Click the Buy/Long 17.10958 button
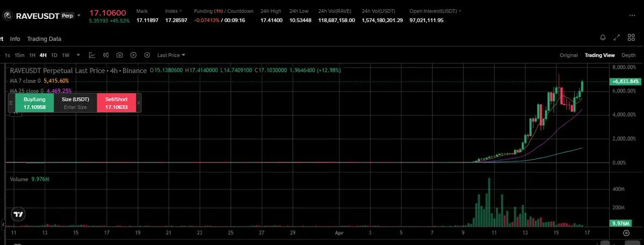The height and width of the screenshot is (245, 644). (34, 103)
